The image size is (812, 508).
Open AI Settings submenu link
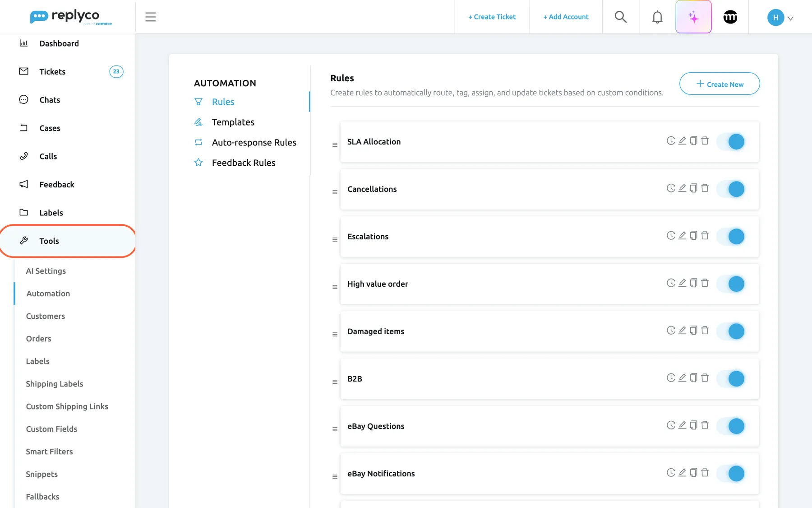(x=46, y=271)
